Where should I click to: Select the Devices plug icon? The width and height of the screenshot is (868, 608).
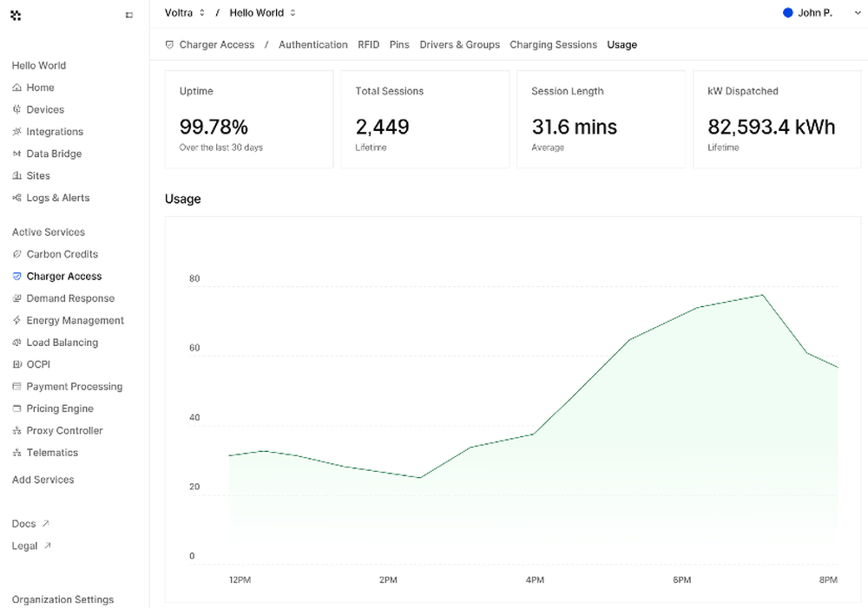(17, 109)
